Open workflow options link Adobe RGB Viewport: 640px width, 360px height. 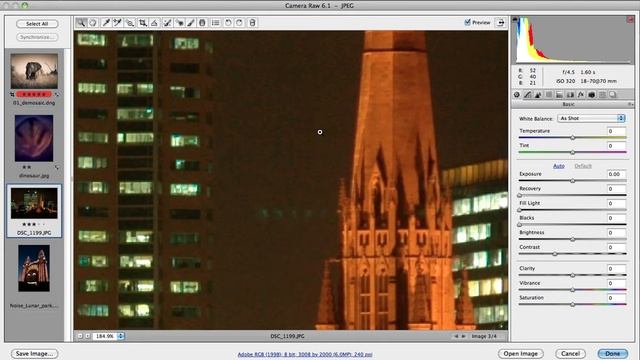[x=305, y=355]
